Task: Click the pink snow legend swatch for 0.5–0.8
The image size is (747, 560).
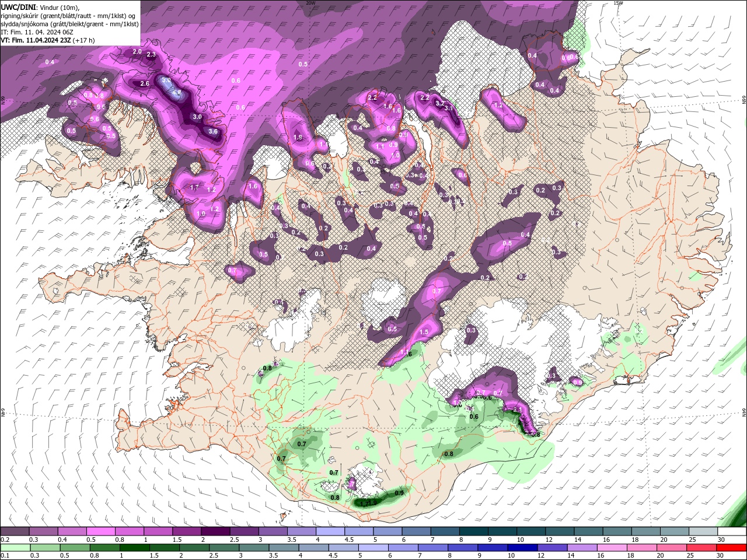Action: click(x=101, y=531)
